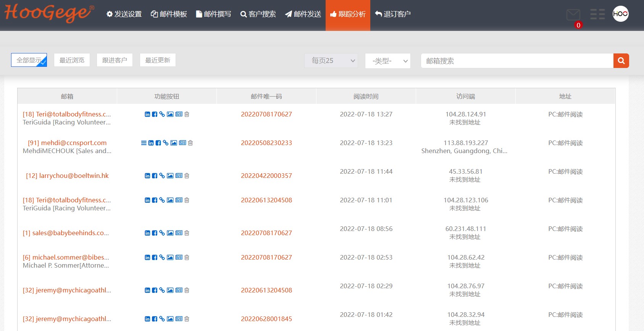The image size is (644, 331).
Task: Open 客户搜索 menu
Action: pyautogui.click(x=258, y=14)
